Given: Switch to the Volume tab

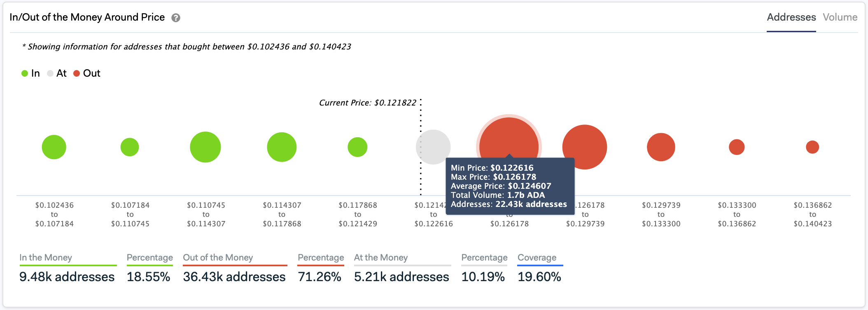Looking at the screenshot, I should tap(840, 17).
